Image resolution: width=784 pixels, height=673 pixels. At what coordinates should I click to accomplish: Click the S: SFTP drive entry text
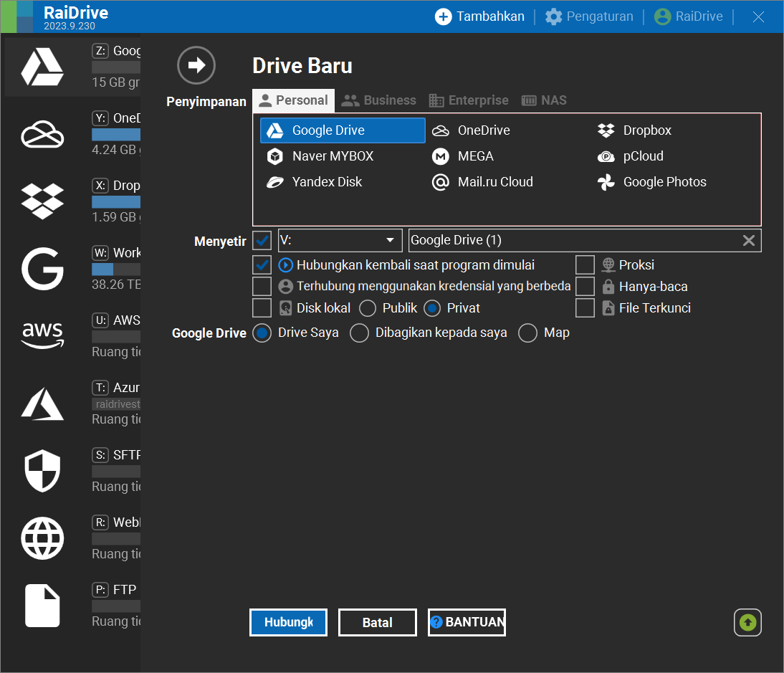click(x=127, y=455)
